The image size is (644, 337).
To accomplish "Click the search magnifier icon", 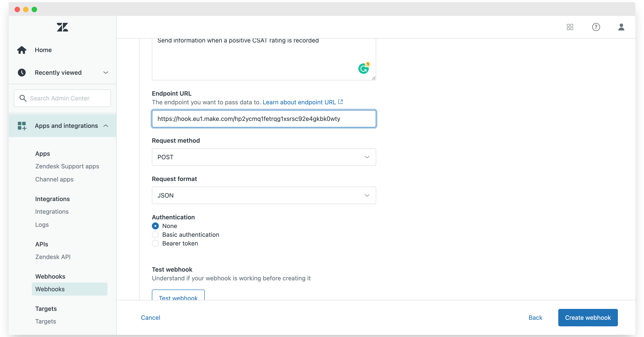I will [x=23, y=98].
